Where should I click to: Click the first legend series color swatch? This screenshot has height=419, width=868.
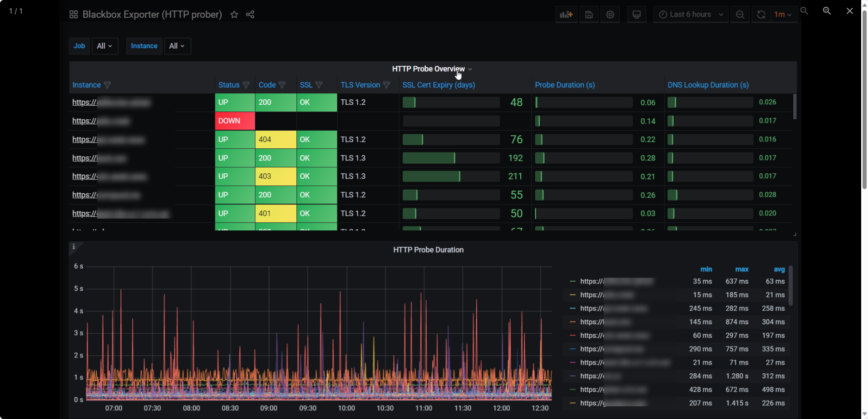coord(572,282)
